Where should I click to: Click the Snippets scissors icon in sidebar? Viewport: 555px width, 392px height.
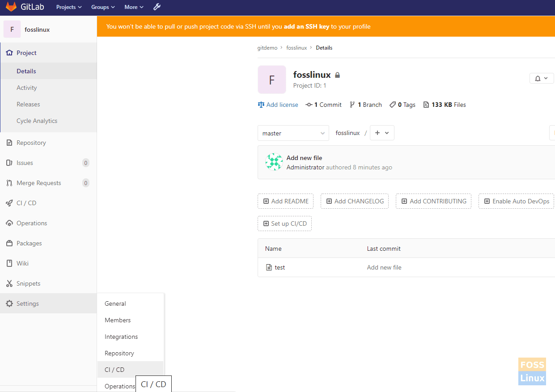pyautogui.click(x=9, y=283)
